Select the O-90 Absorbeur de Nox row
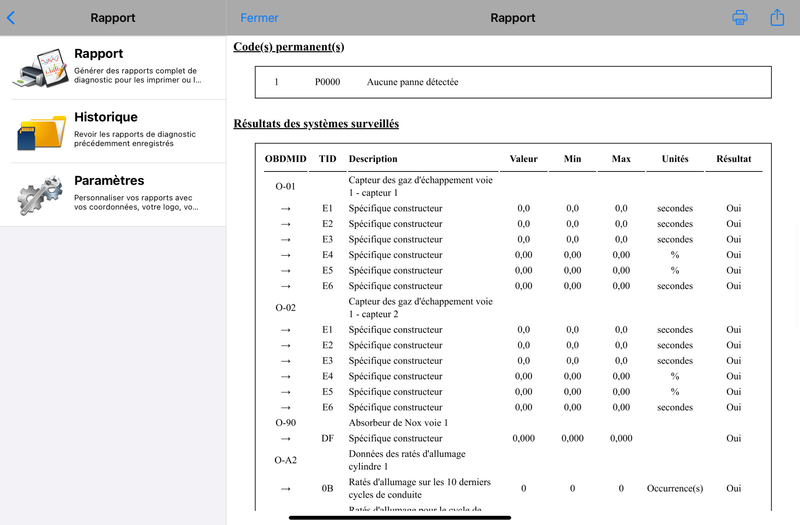The width and height of the screenshot is (800, 525). pos(513,423)
